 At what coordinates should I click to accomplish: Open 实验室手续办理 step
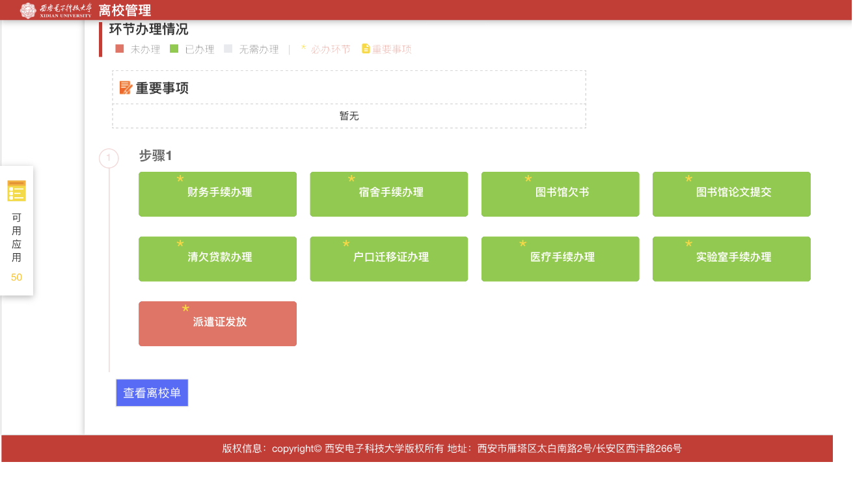click(x=731, y=259)
